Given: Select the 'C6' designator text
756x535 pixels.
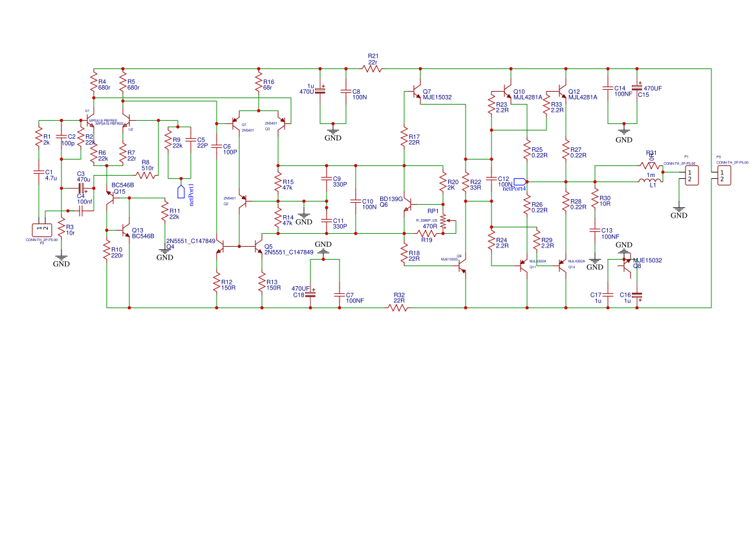Looking at the screenshot, I should pos(226,147).
